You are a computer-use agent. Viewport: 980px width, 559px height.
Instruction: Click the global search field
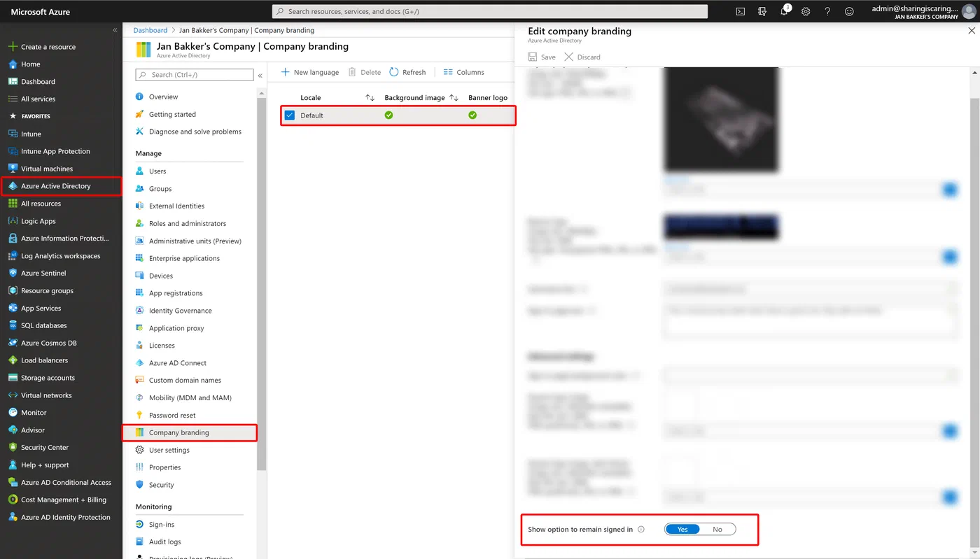coord(490,12)
